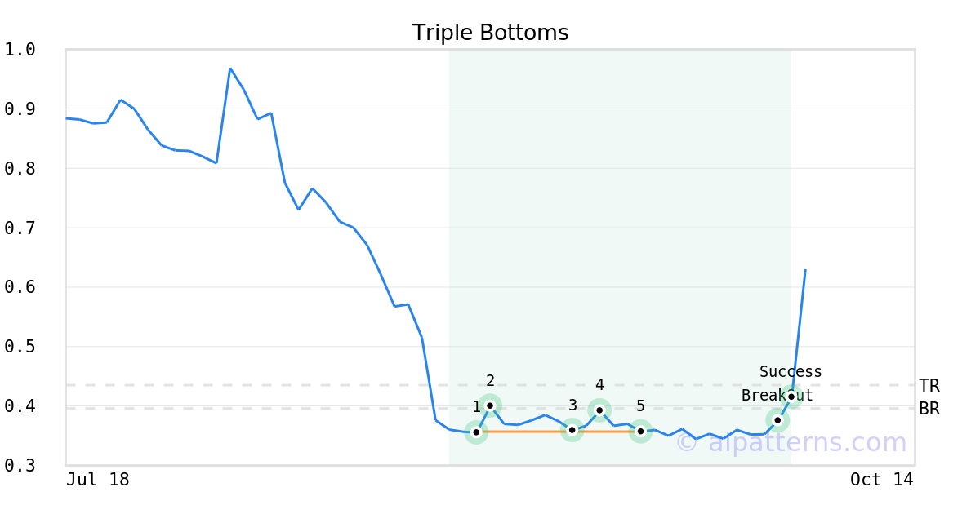
Task: Click the highest peak of the blue price line
Action: coord(230,69)
